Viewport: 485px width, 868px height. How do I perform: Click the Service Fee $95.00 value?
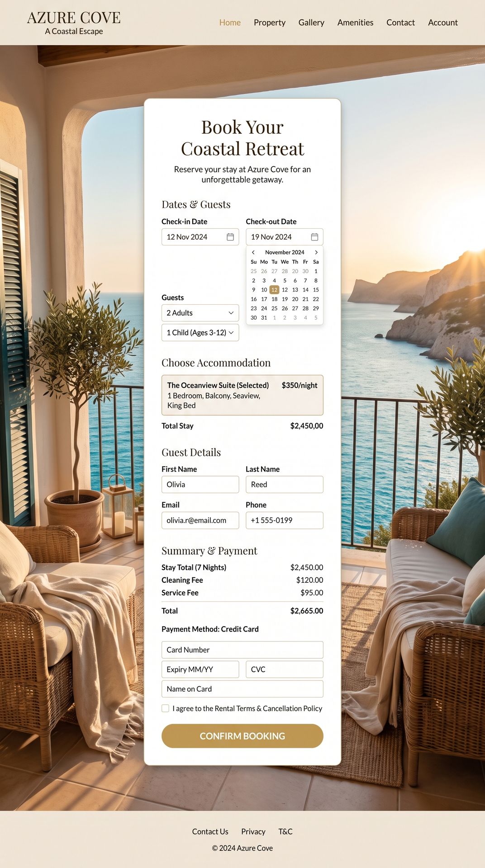point(312,593)
